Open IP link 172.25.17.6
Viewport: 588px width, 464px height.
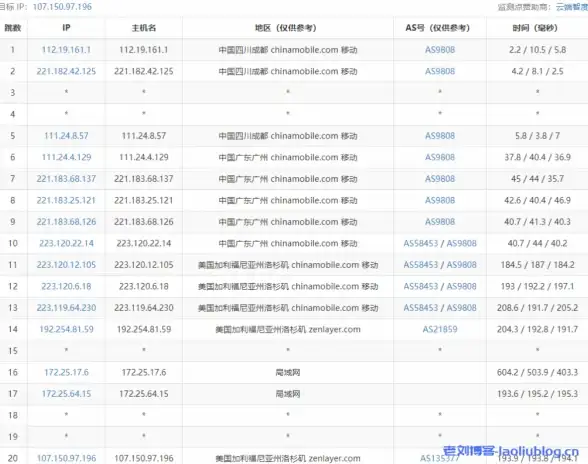click(66, 372)
